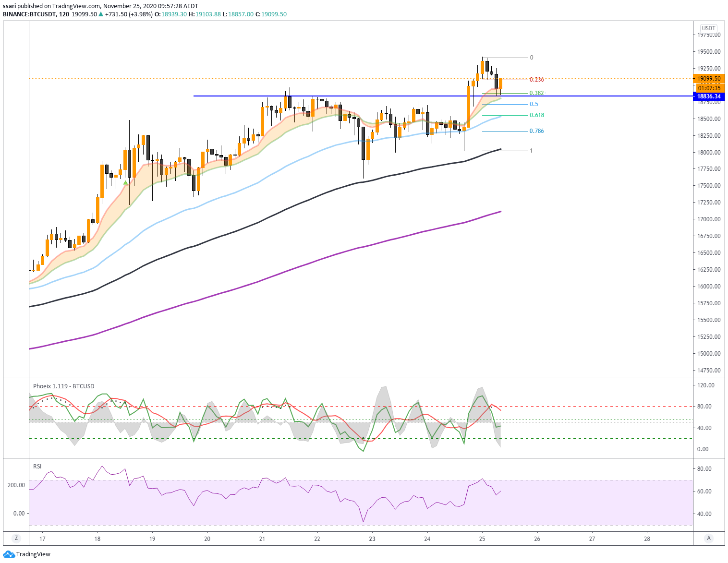728x563 pixels.
Task: Click date 17 on the time axis
Action: click(43, 539)
